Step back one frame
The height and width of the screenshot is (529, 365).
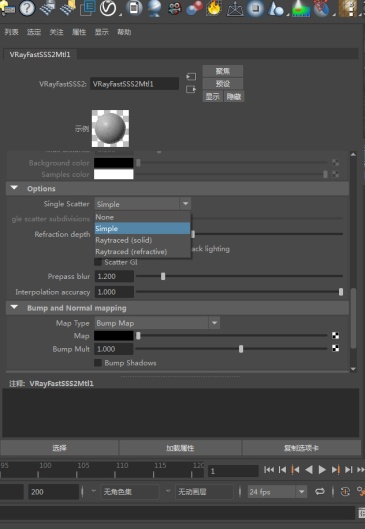click(x=283, y=470)
